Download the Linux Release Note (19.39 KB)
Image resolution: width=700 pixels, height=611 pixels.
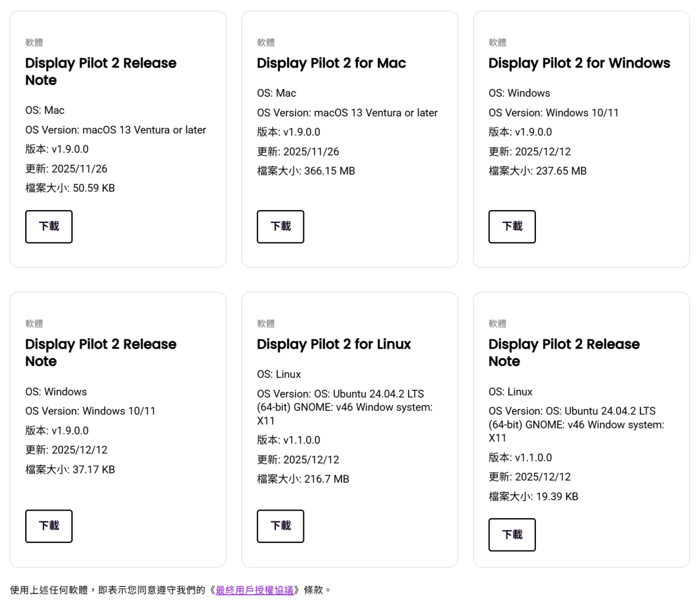pyautogui.click(x=511, y=534)
